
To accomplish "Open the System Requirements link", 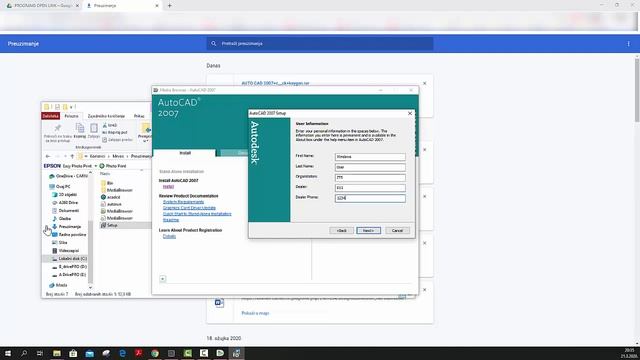I will [x=183, y=202].
